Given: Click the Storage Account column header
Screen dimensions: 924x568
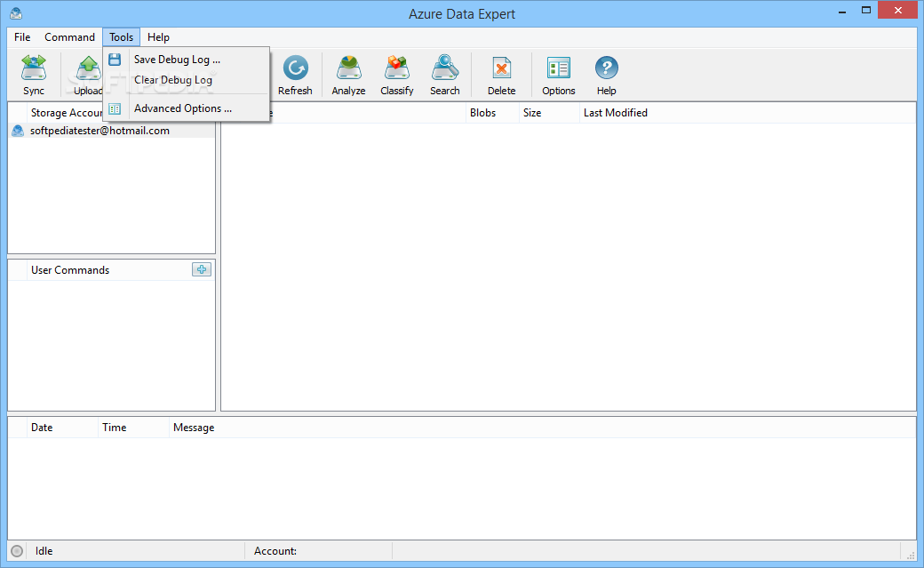Looking at the screenshot, I should [66, 113].
